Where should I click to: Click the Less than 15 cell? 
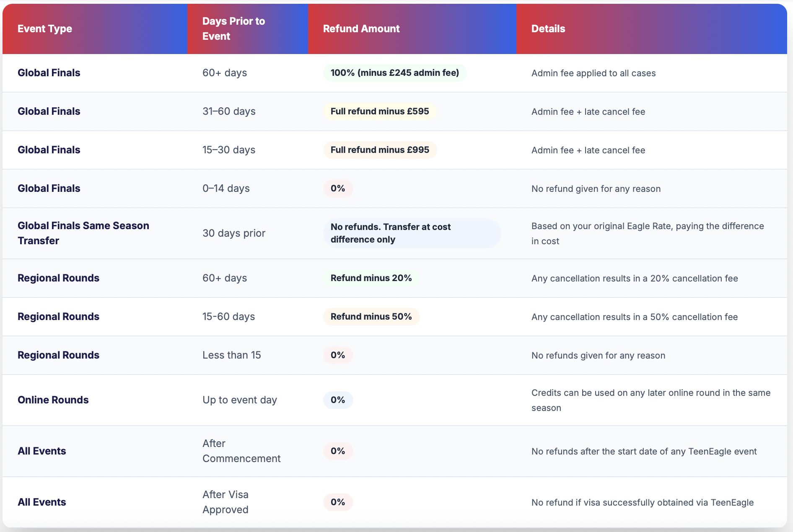pos(232,355)
